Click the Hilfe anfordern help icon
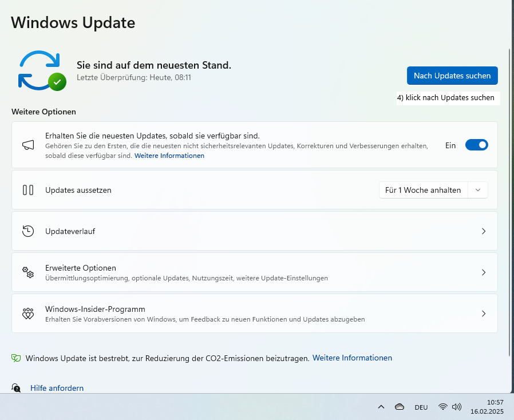Viewport: 514px width, 420px height. pos(16,388)
